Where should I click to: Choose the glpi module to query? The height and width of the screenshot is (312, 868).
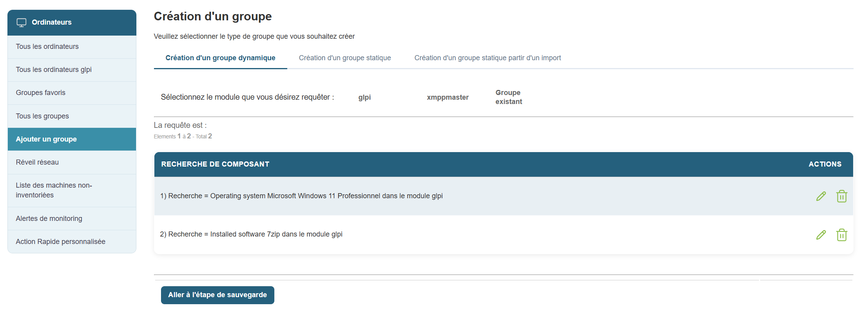coord(364,97)
